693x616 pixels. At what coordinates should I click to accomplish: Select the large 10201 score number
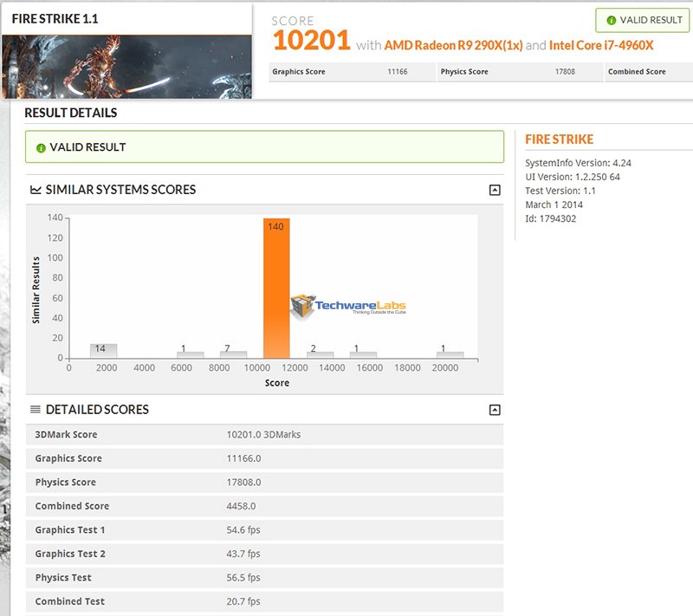coord(312,40)
